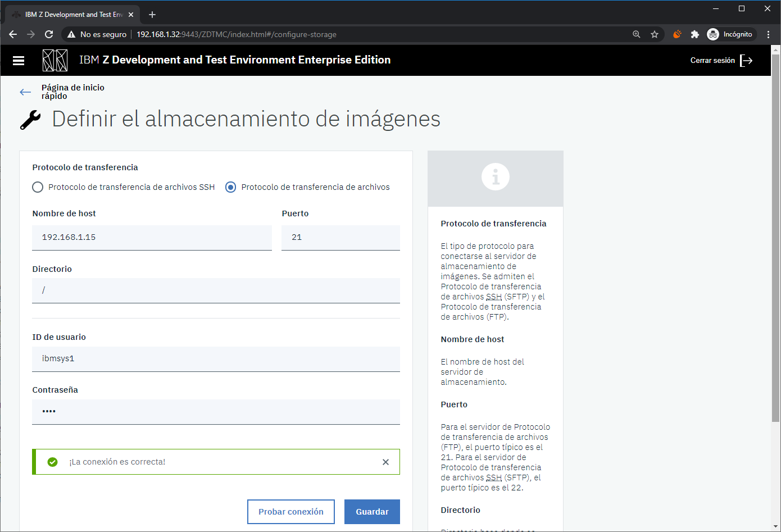This screenshot has width=781, height=532.
Task: Click the page title 'Definir el almacenamiento de imágenes'
Action: pyautogui.click(x=246, y=119)
